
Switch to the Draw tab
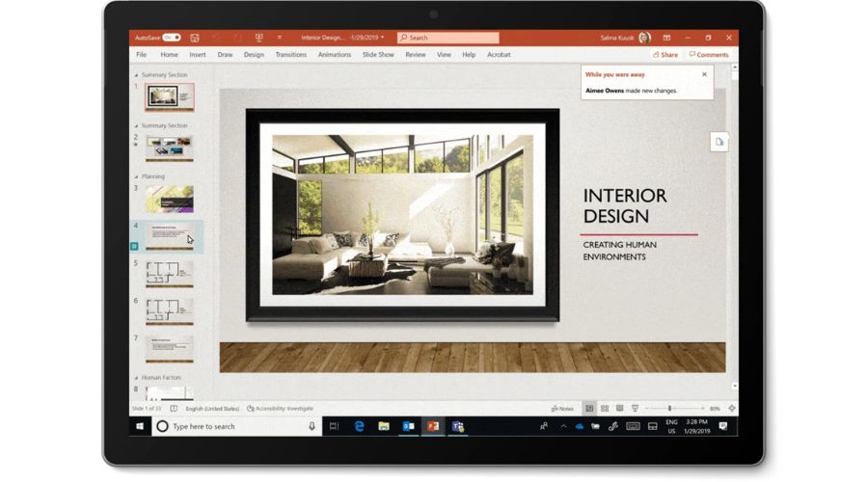click(226, 55)
